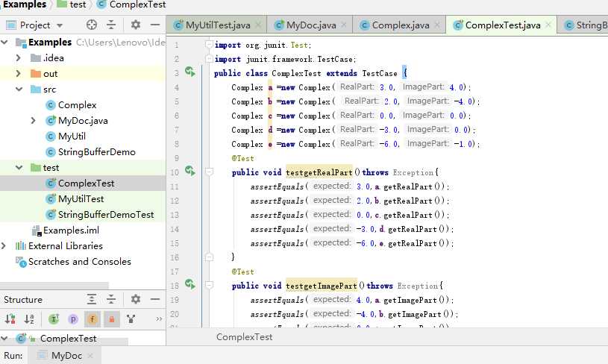The width and height of the screenshot is (608, 364).
Task: Open the Project view dropdown
Action: (x=60, y=25)
